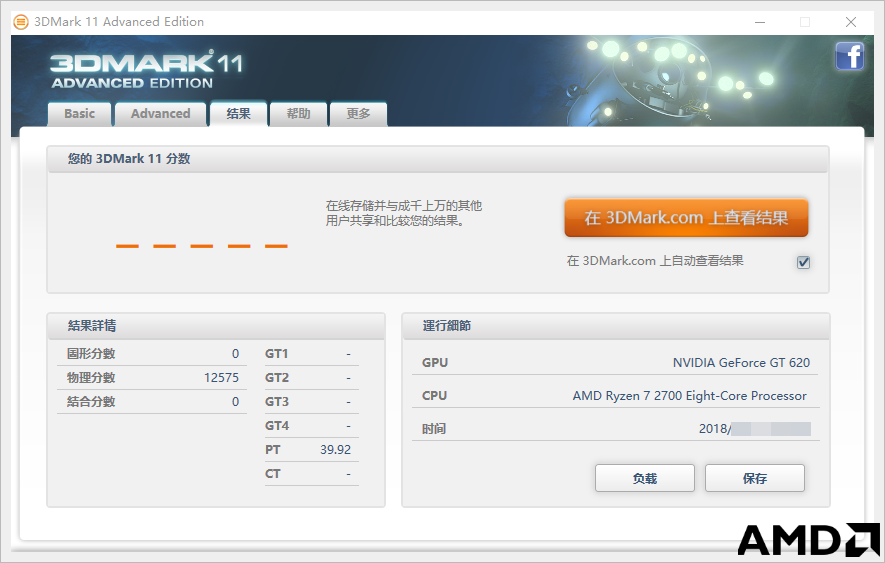
Task: Select the 结果 tab
Action: (238, 114)
